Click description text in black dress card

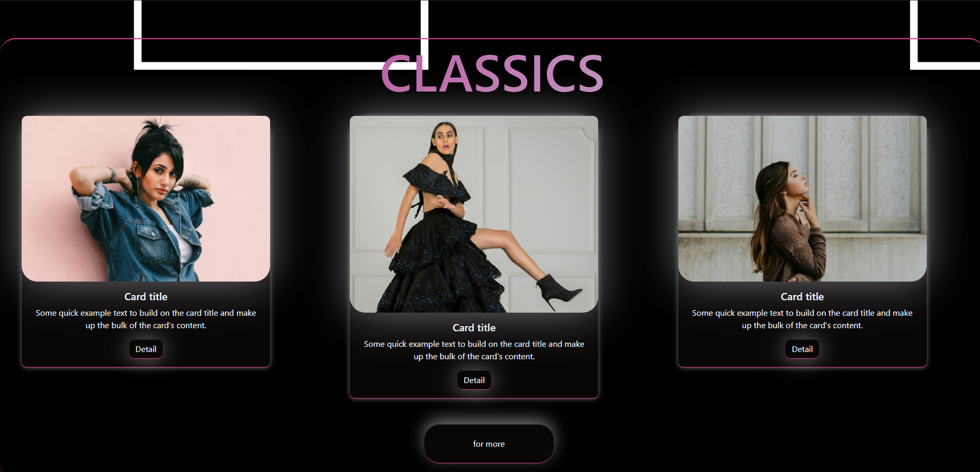click(474, 350)
